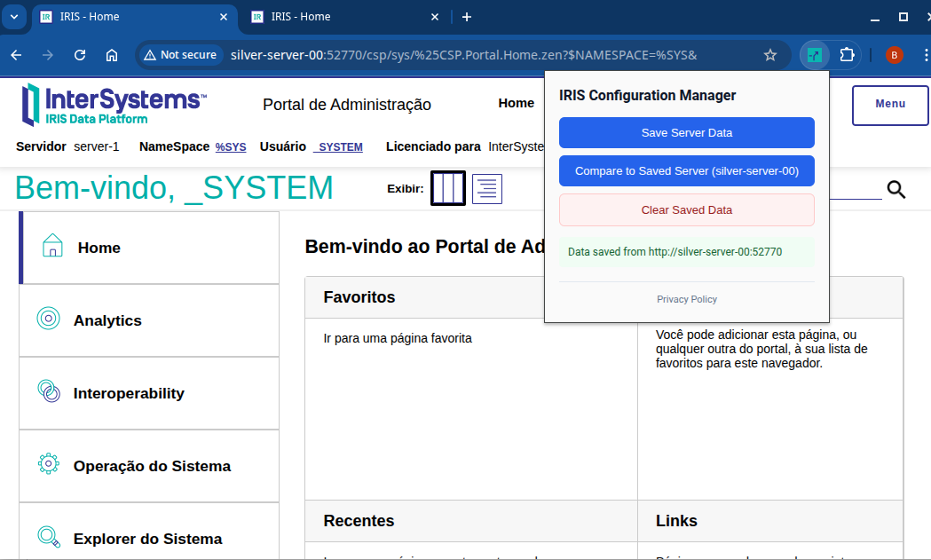Click the magnifier search icon in portal
Image resolution: width=931 pixels, height=560 pixels.
tap(895, 189)
